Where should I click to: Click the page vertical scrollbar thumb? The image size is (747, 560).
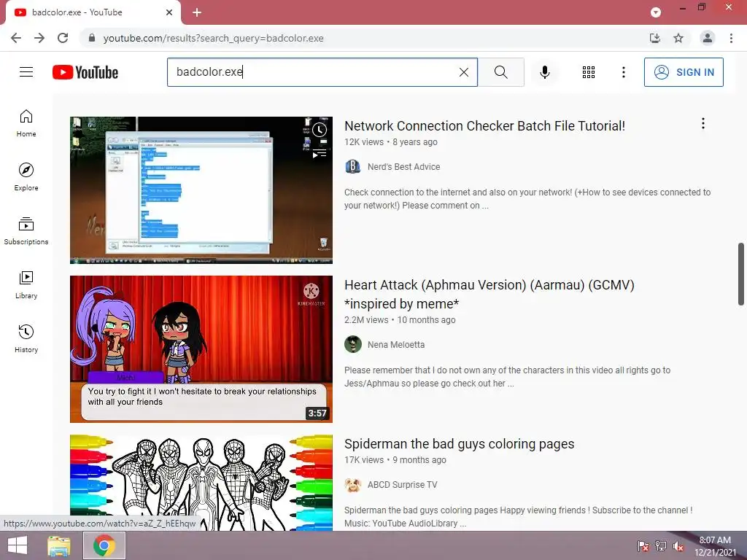[x=741, y=274]
